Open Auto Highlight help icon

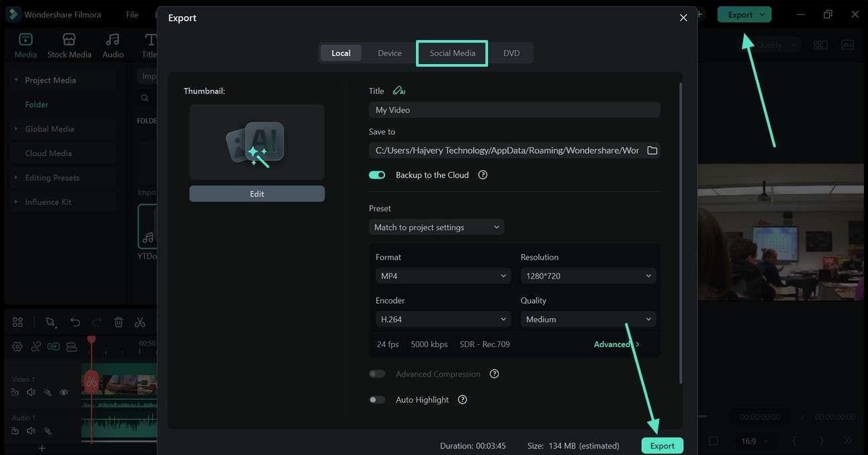point(462,400)
